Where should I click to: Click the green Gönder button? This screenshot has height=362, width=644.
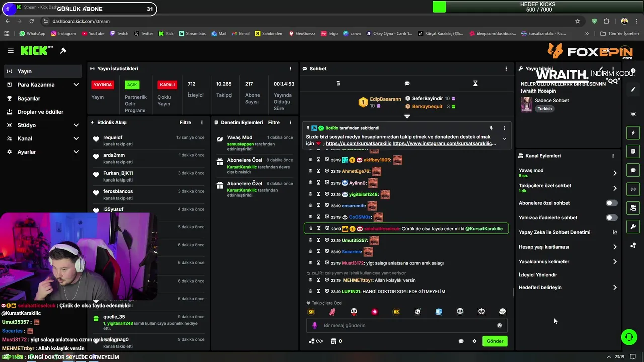pyautogui.click(x=495, y=341)
